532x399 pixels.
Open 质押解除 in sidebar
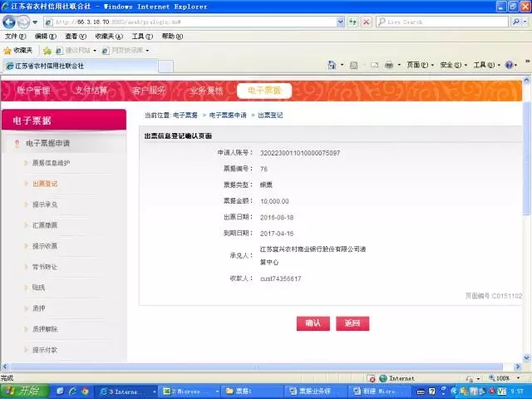[x=45, y=329]
